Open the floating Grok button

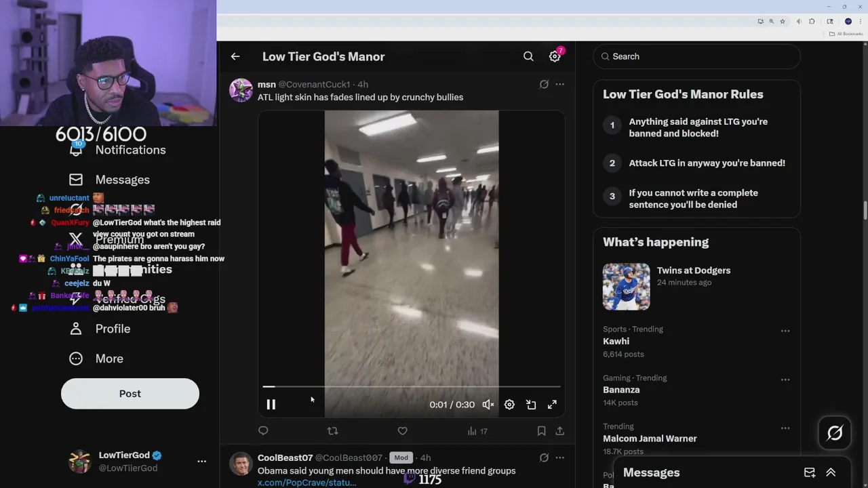pyautogui.click(x=834, y=432)
